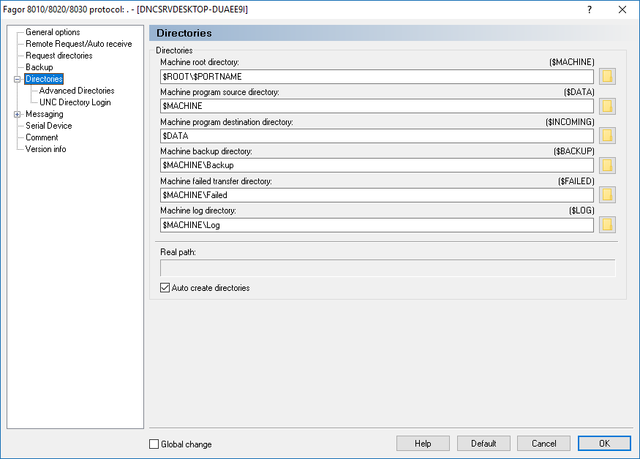Click the Real path field
640x459 pixels.
point(387,268)
